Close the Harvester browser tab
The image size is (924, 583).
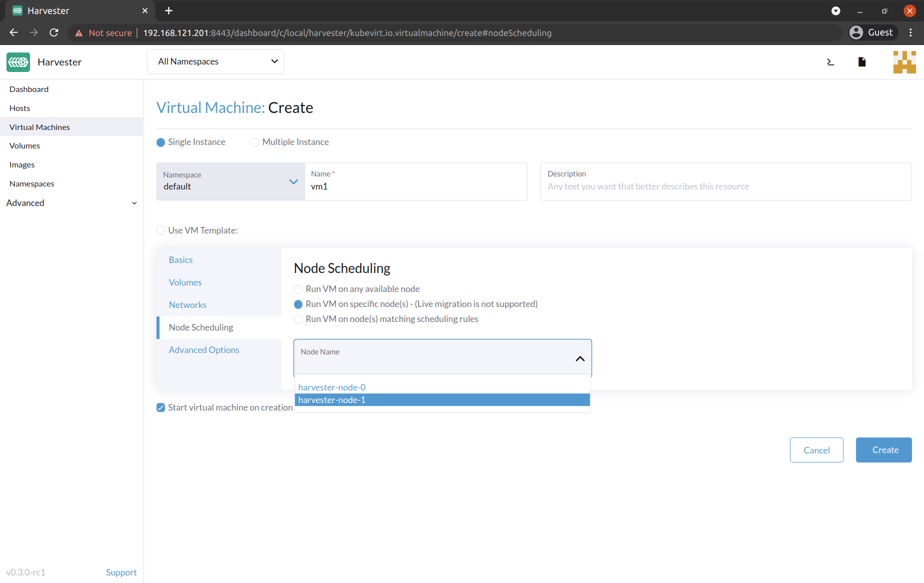pos(144,10)
